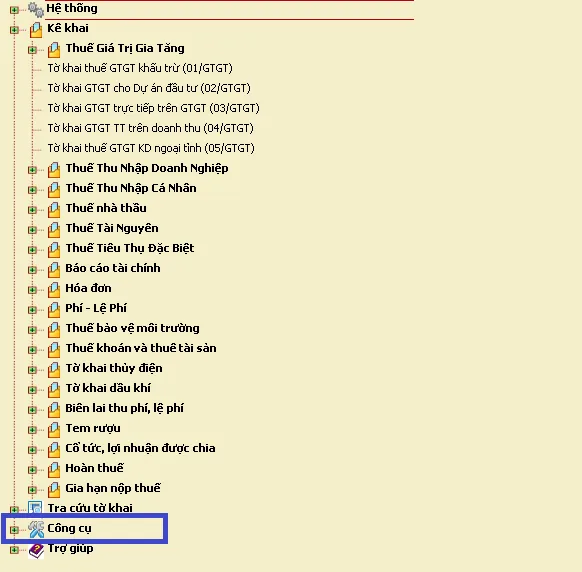
Task: Open Tờ khai GTGT TT trên doanh thu (04/GTGT)
Action: [x=150, y=128]
